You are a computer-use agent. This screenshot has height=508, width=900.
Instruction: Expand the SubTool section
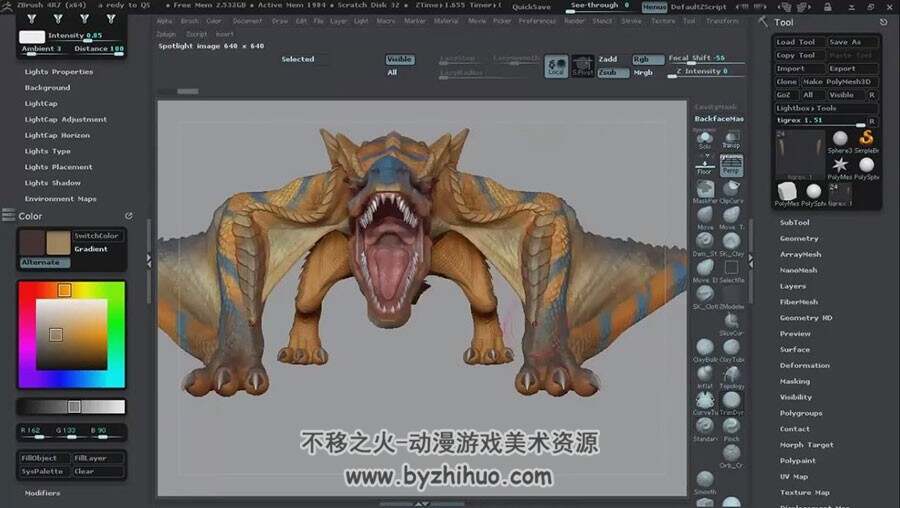(x=794, y=222)
